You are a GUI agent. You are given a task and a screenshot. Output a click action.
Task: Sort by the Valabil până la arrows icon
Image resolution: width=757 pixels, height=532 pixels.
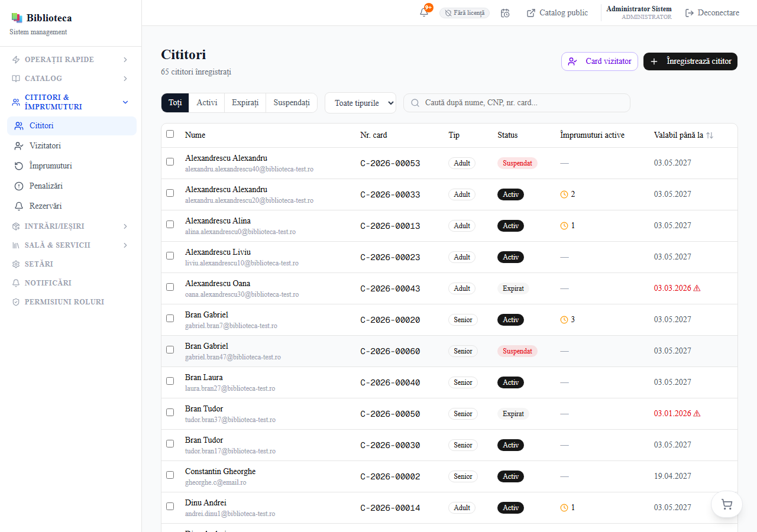coord(710,135)
